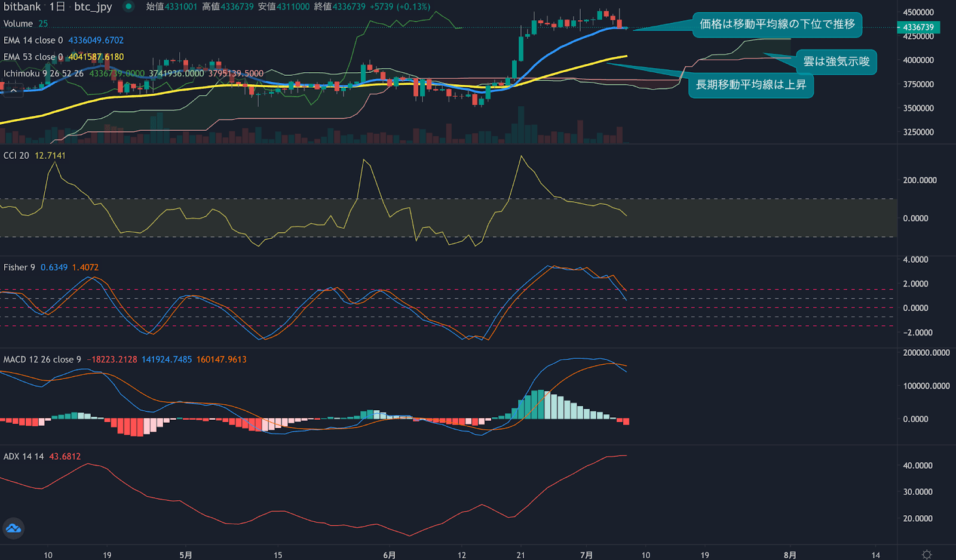Select the 価格は移動平均線の下位で推移 callout

coord(777,24)
